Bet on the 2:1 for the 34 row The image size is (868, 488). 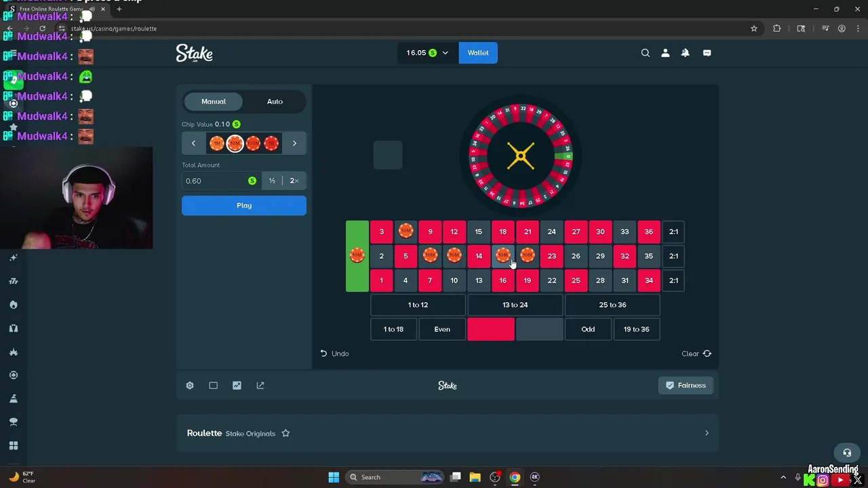[673, 281]
